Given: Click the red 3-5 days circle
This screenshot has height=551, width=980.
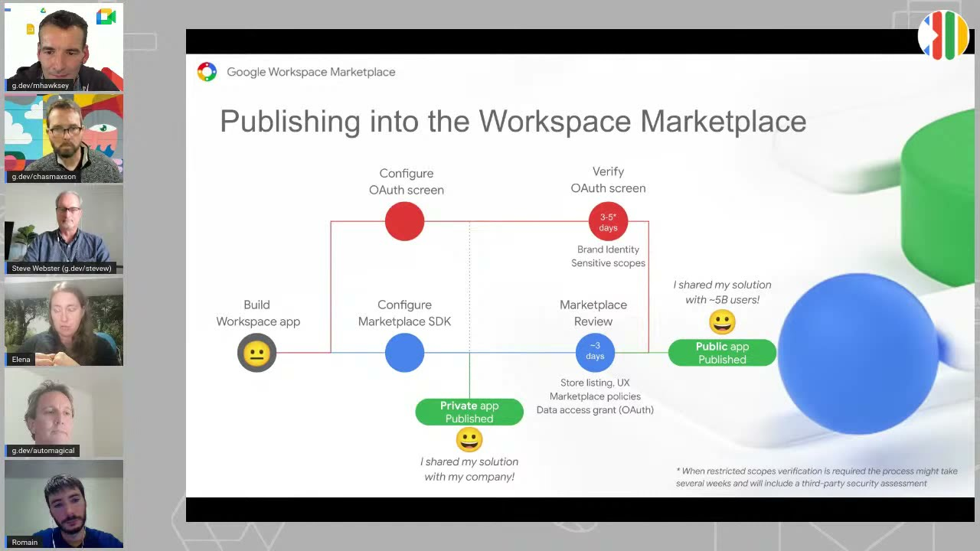Looking at the screenshot, I should click(x=608, y=222).
